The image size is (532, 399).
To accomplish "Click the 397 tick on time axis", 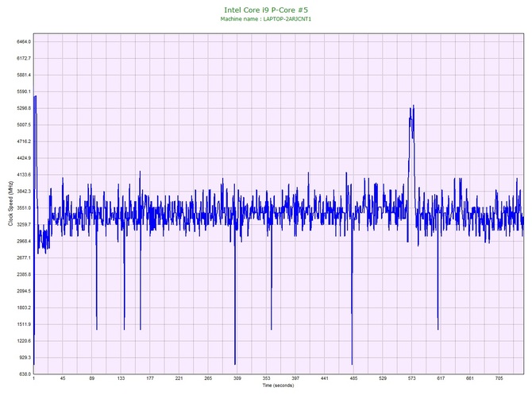I will point(295,378).
